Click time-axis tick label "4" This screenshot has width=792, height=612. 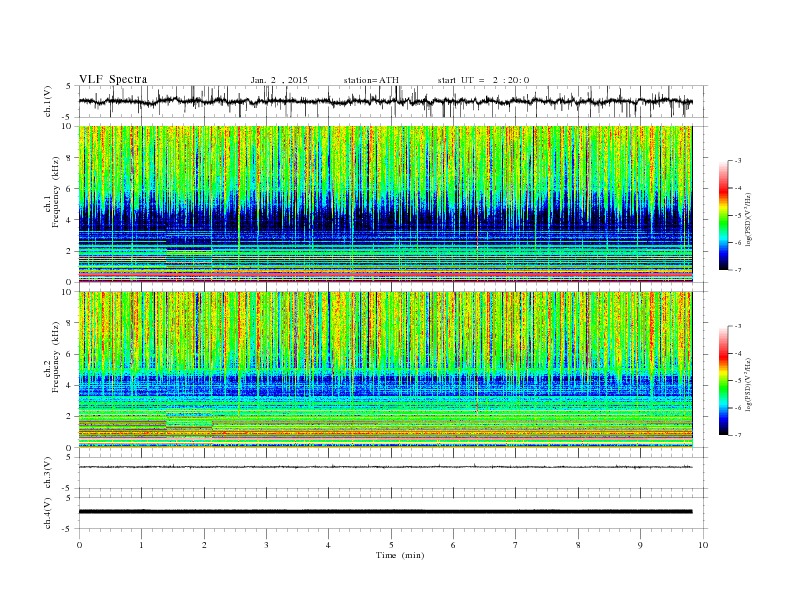328,545
